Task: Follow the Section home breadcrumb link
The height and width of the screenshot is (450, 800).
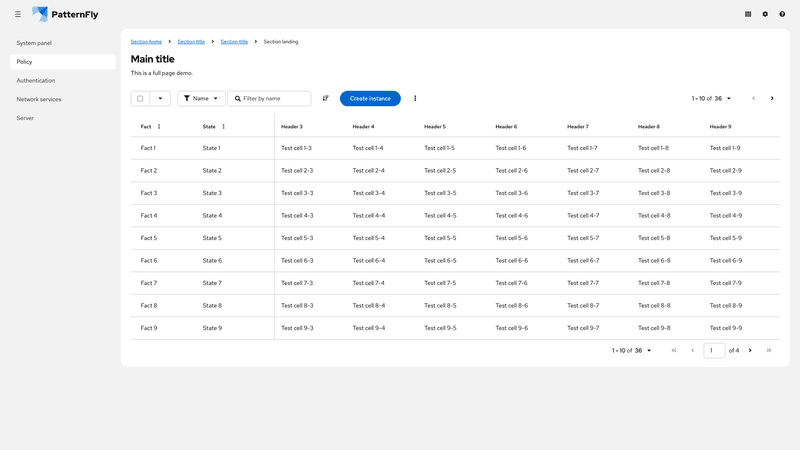Action: (x=146, y=42)
